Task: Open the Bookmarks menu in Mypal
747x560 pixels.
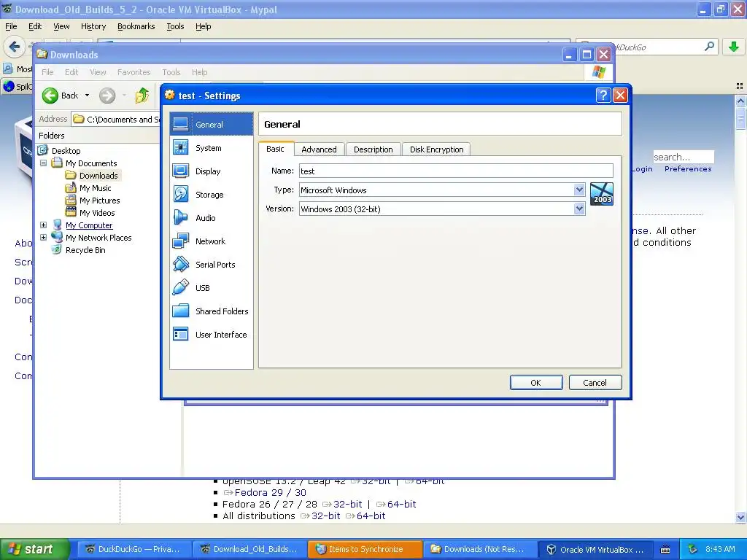Action: [x=136, y=27]
